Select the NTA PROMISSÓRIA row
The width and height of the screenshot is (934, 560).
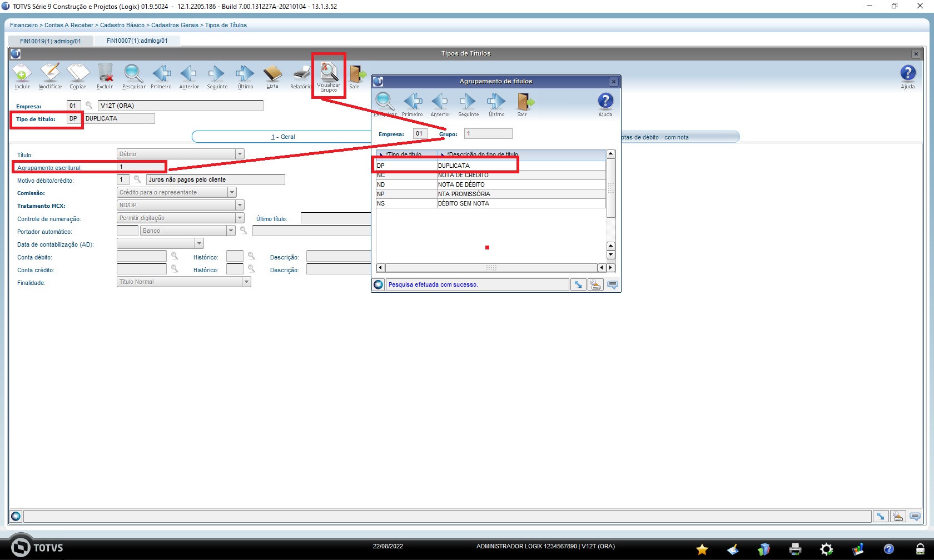[491, 194]
